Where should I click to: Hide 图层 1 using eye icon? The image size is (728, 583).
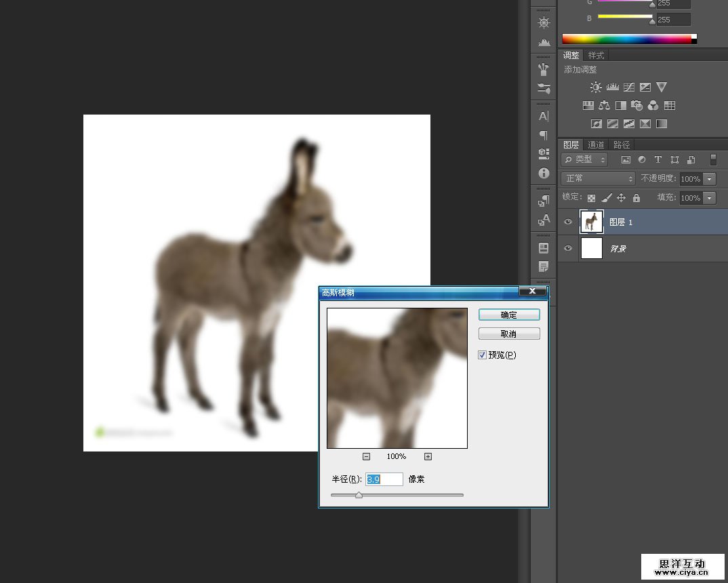[x=568, y=222]
